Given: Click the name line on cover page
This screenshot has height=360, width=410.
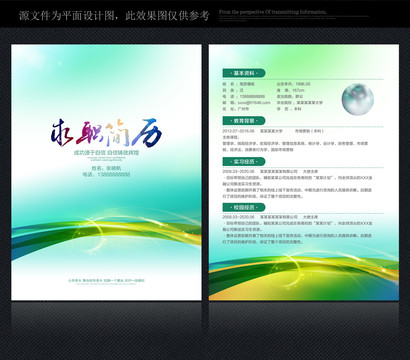Looking at the screenshot, I should pos(106,168).
